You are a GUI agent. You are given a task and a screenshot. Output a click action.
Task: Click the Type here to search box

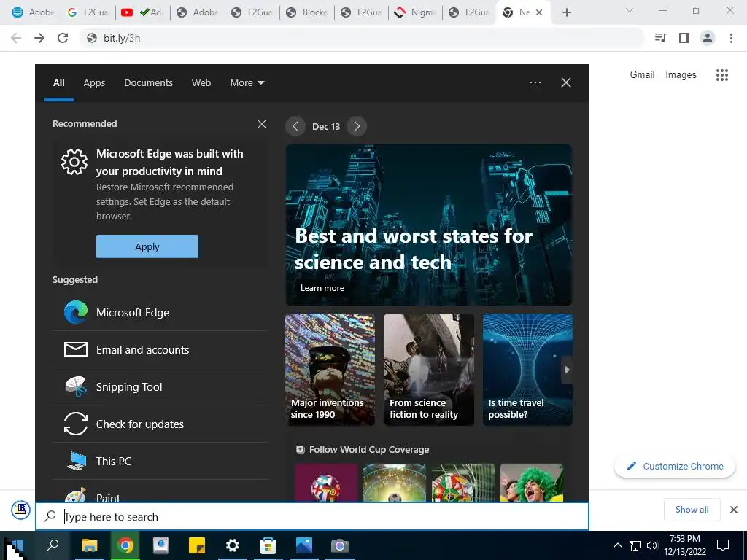click(312, 517)
